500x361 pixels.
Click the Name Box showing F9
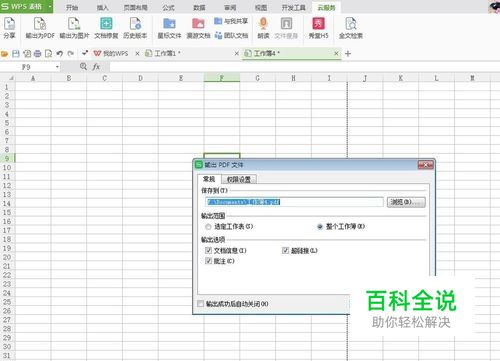pos(27,67)
